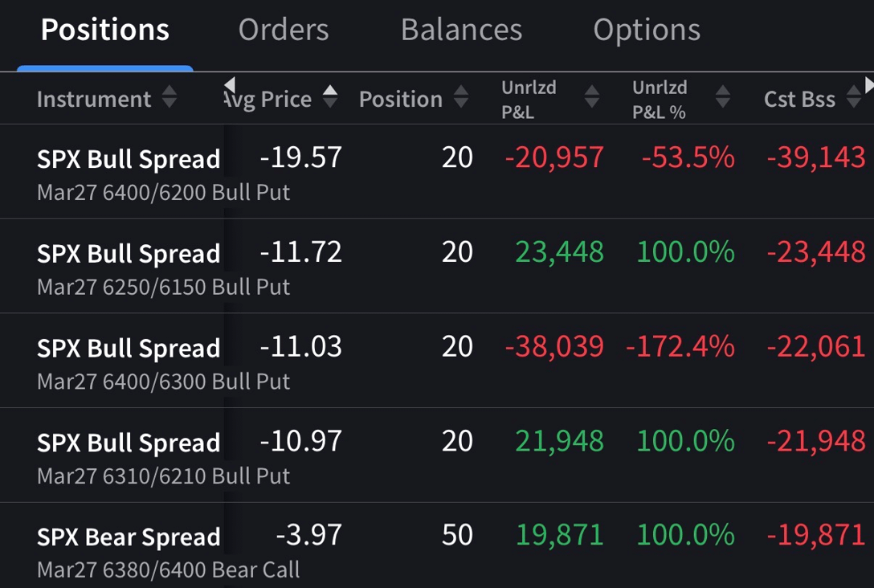
Task: Click the Position column header text
Action: pos(400,100)
